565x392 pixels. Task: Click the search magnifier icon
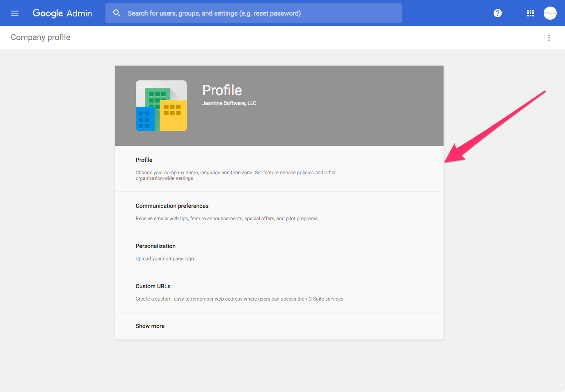[x=117, y=13]
